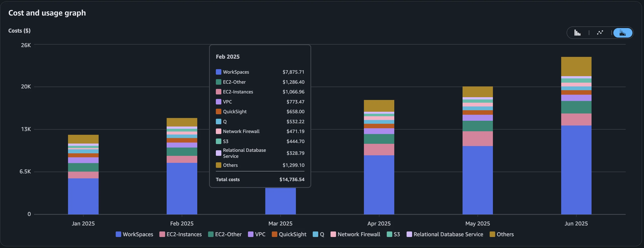644x248 pixels.
Task: Click the EC2-Other $1,286.40 tooltip value
Action: pos(293,82)
